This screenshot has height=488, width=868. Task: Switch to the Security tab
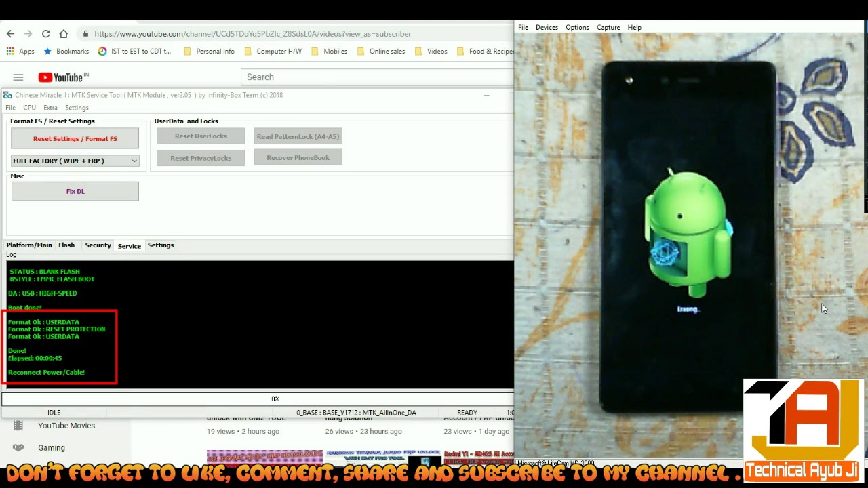(98, 245)
